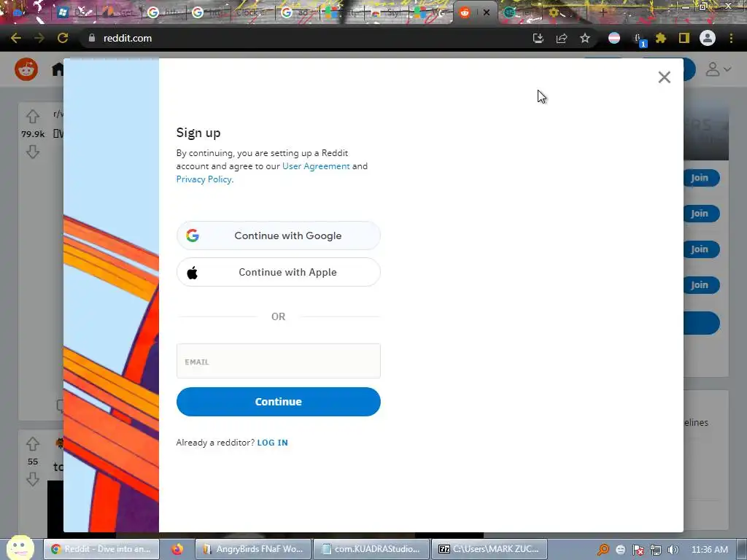The image size is (747, 560).
Task: Click the Action Center flag tray icon
Action: (638, 550)
